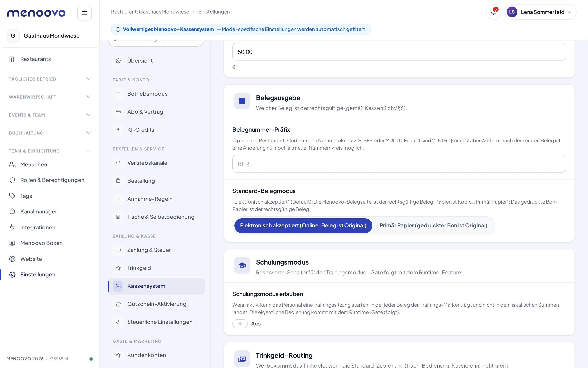Click the Integrationen plug icon
Image resolution: width=588 pixels, height=368 pixels.
(12, 227)
